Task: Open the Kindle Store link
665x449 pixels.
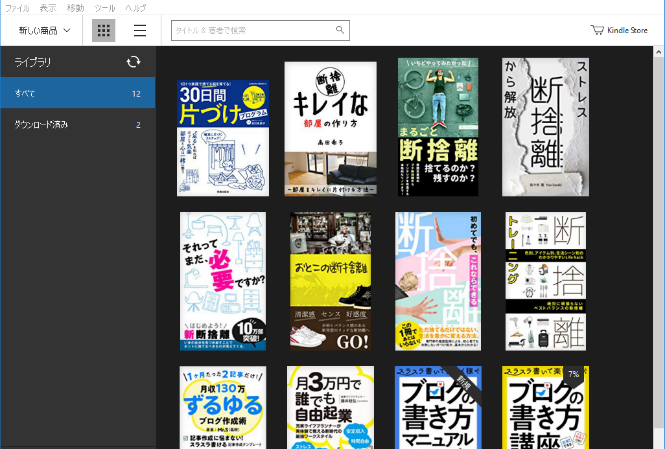Action: (619, 30)
